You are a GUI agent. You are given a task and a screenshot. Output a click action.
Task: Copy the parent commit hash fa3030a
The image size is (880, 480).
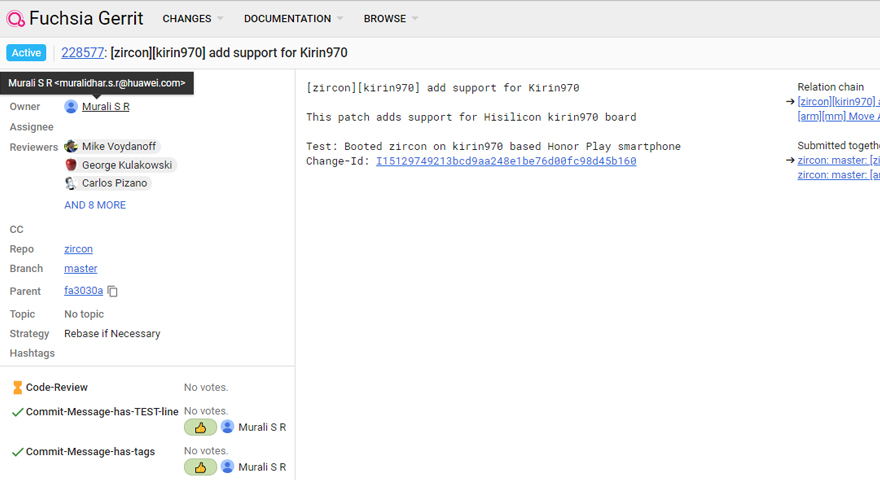point(113,291)
